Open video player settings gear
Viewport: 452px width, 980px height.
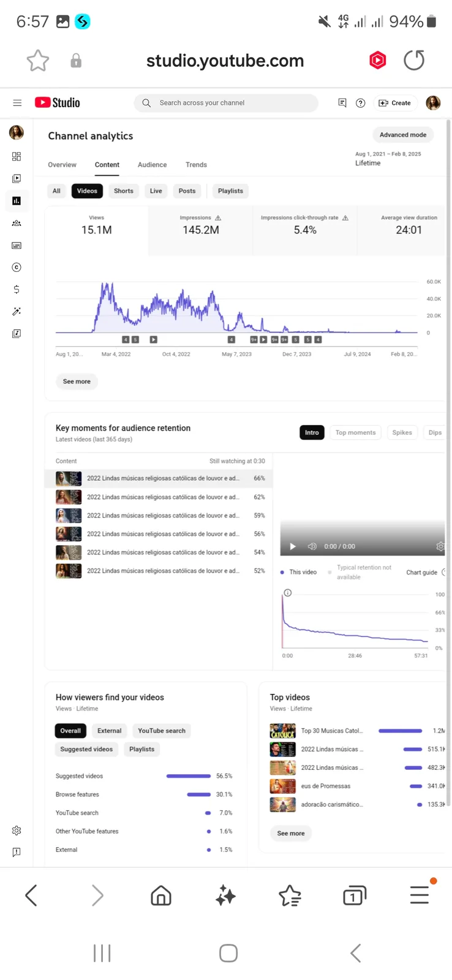click(x=440, y=546)
